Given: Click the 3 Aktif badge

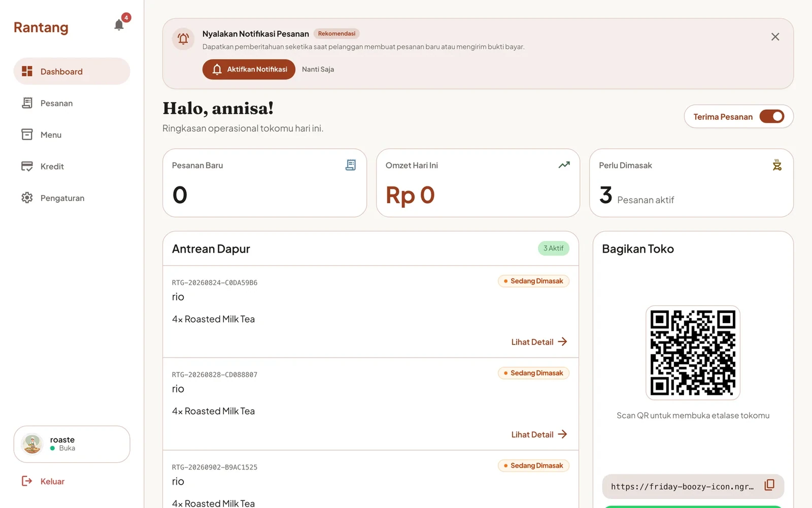Looking at the screenshot, I should (553, 248).
